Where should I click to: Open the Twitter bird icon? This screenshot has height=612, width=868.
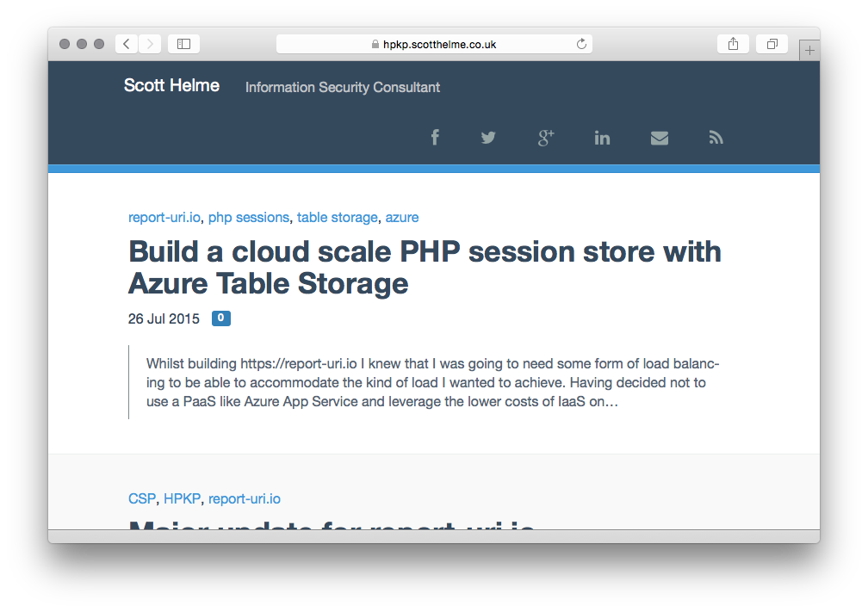[x=488, y=138]
